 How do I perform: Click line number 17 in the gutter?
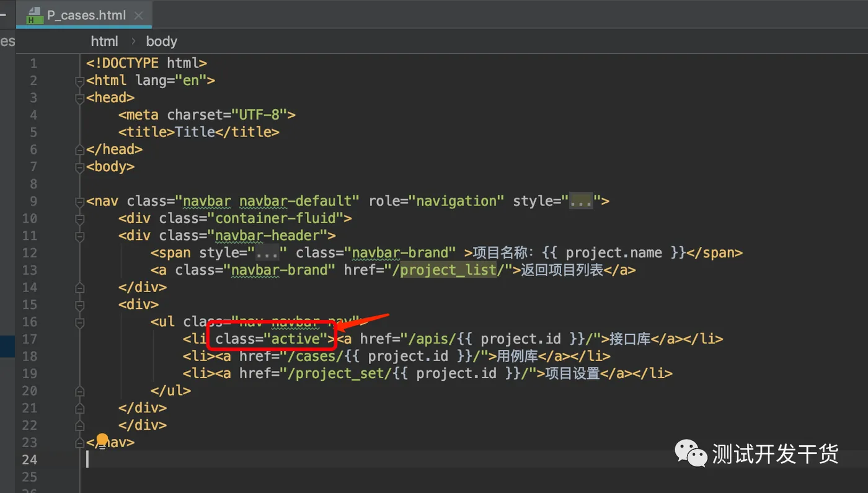click(30, 339)
